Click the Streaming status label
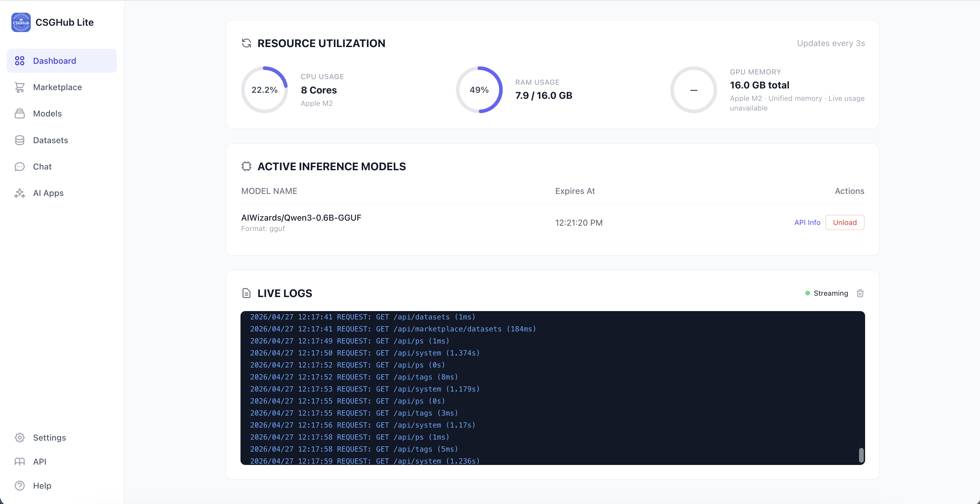Image resolution: width=980 pixels, height=504 pixels. [x=831, y=293]
